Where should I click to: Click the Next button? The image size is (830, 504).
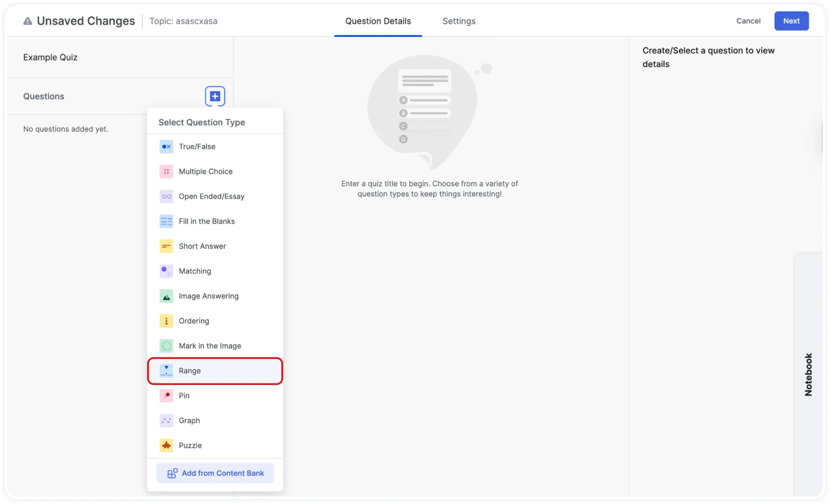(x=791, y=21)
